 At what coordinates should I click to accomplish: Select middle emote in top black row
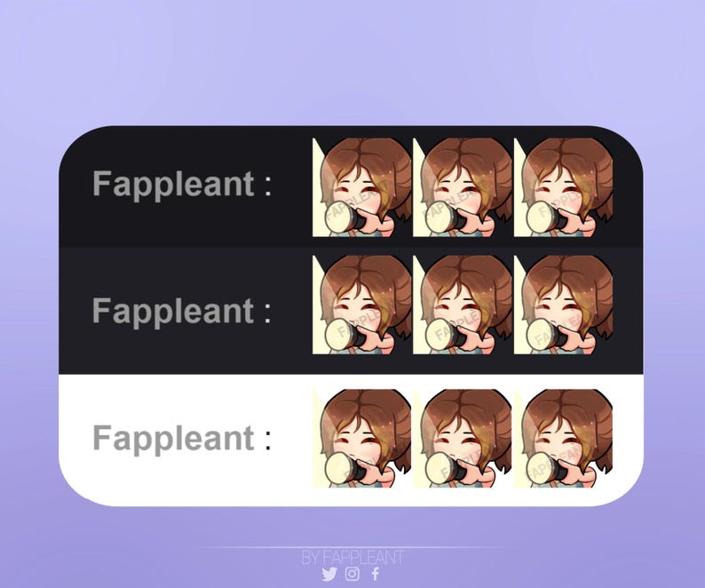click(x=463, y=187)
